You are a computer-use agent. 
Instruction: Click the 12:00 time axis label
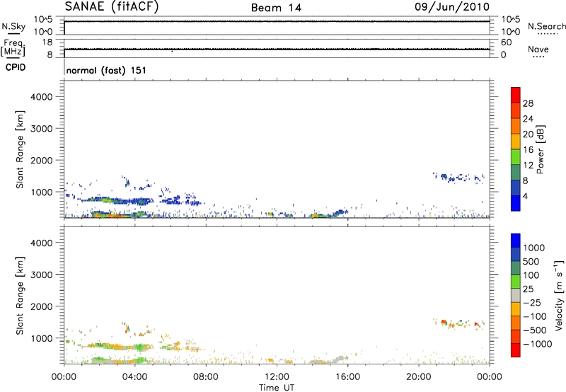coord(277,377)
